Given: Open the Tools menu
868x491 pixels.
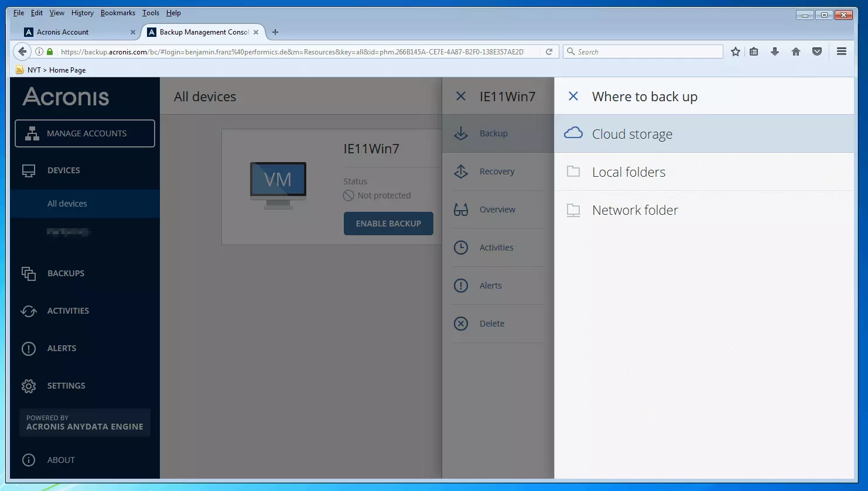Looking at the screenshot, I should 151,13.
